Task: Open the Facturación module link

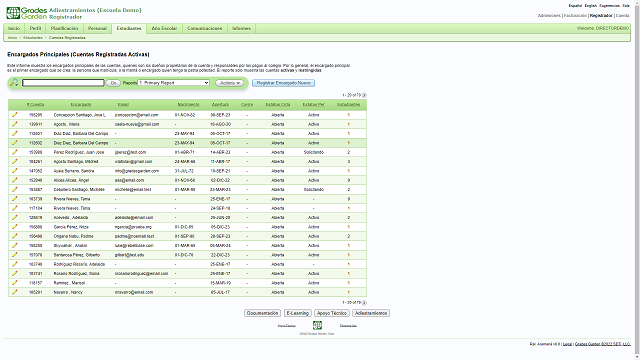Action: coord(575,16)
